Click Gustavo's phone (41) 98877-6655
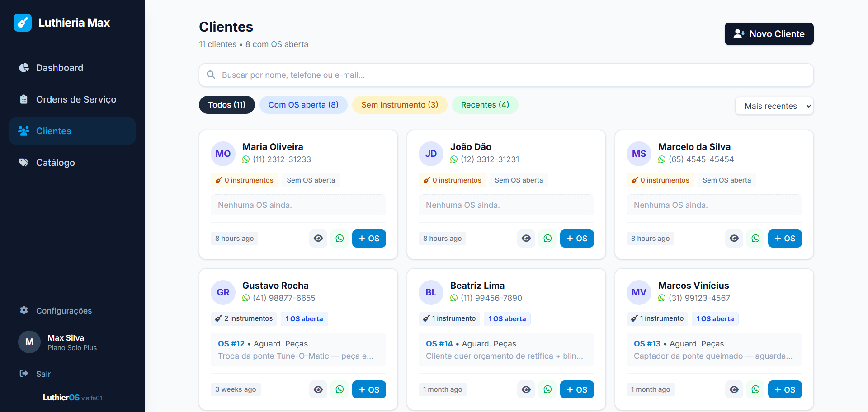 click(284, 298)
